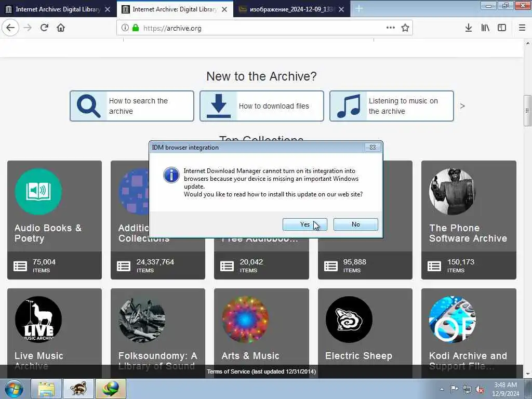This screenshot has width=532, height=399.
Task: Click The Phone Software Archive title
Action: point(468,233)
